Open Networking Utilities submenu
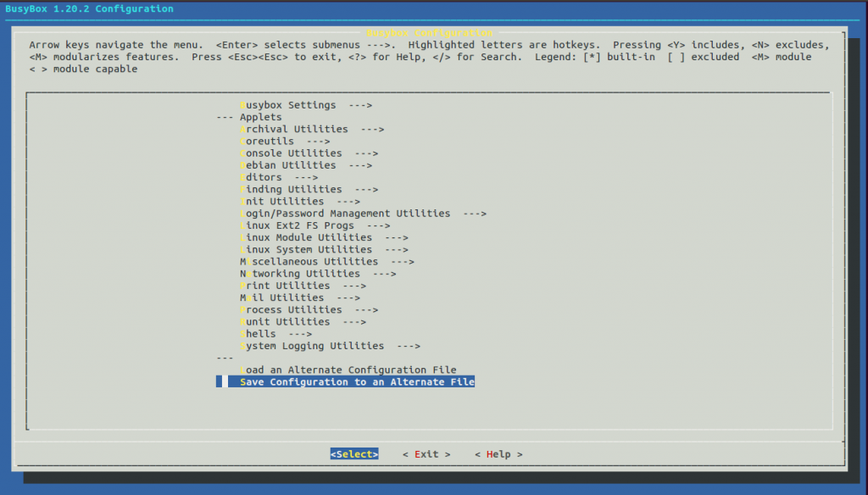This screenshot has width=868, height=495. (318, 274)
